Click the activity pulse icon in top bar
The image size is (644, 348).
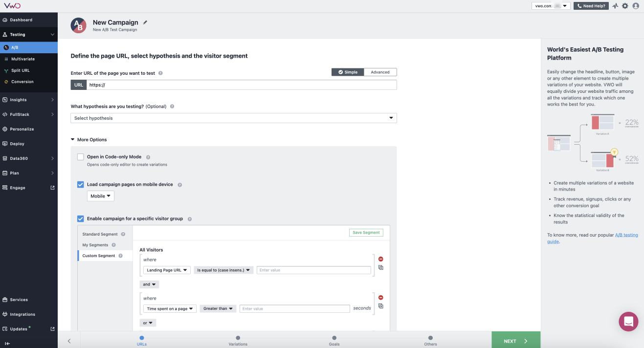coord(615,6)
